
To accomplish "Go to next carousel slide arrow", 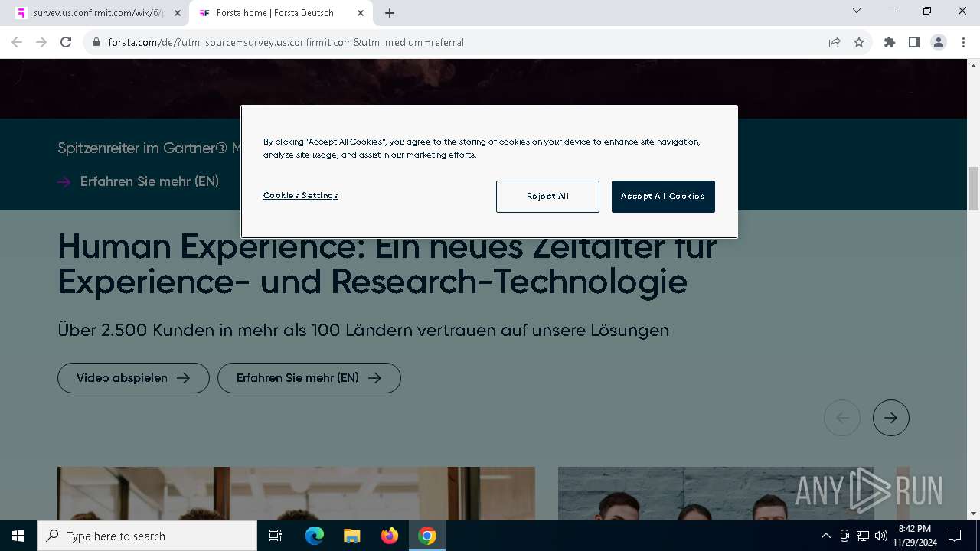I will [891, 418].
